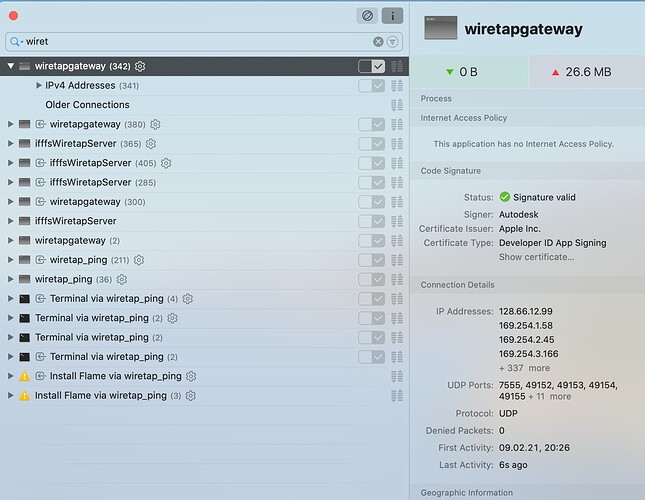645x500 pixels.
Task: Click the black terminal icon of Terminal via wiretap_ping (4)
Action: point(25,299)
